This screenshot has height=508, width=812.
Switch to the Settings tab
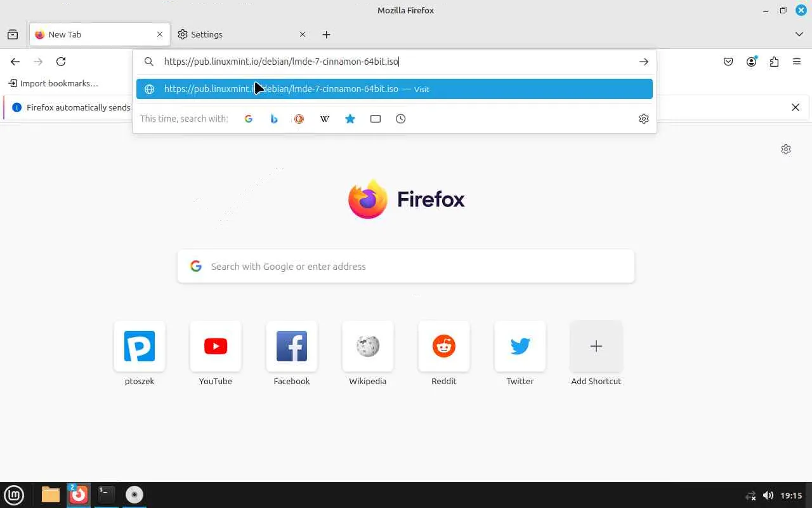(x=242, y=34)
